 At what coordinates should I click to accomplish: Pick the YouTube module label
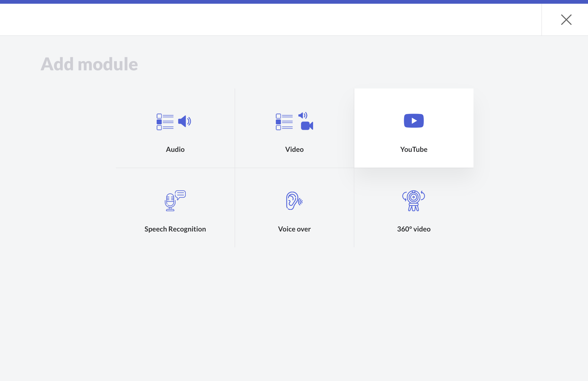pyautogui.click(x=414, y=149)
